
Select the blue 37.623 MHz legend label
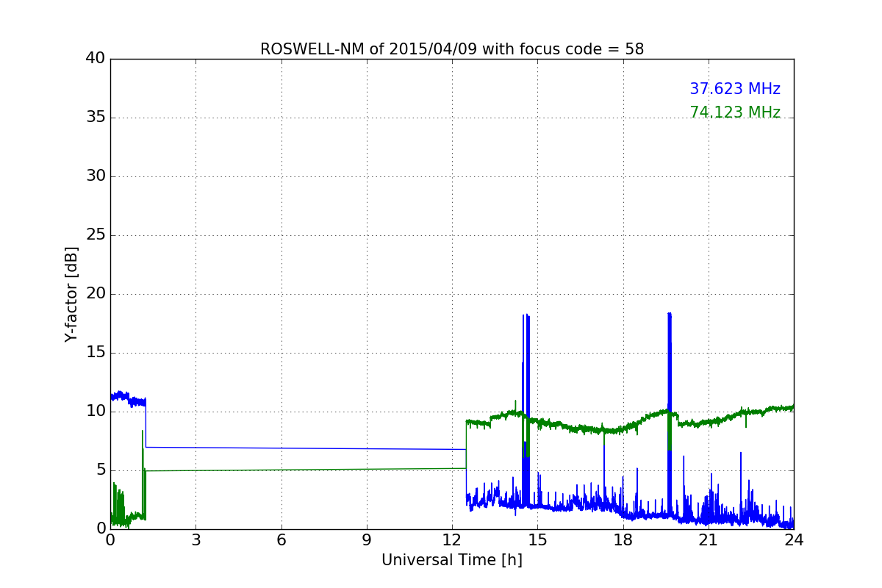coord(735,89)
